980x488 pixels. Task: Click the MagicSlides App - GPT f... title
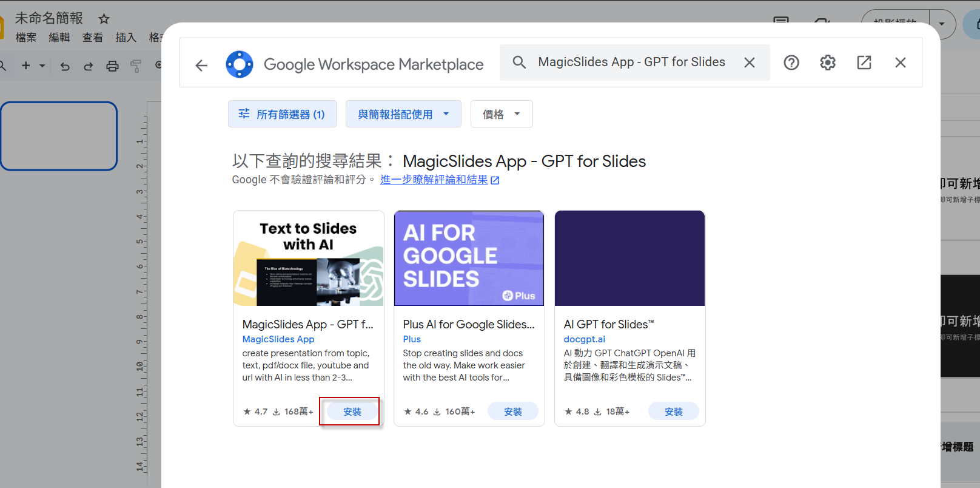coord(308,325)
